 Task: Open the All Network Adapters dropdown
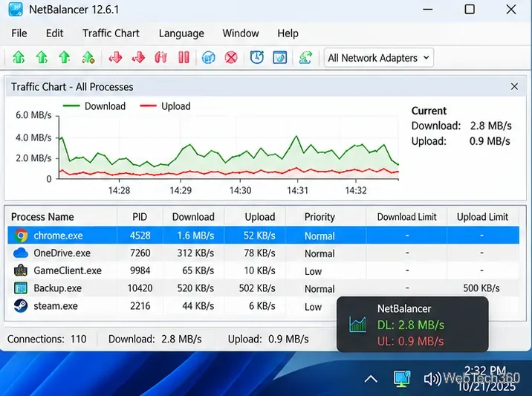point(379,58)
